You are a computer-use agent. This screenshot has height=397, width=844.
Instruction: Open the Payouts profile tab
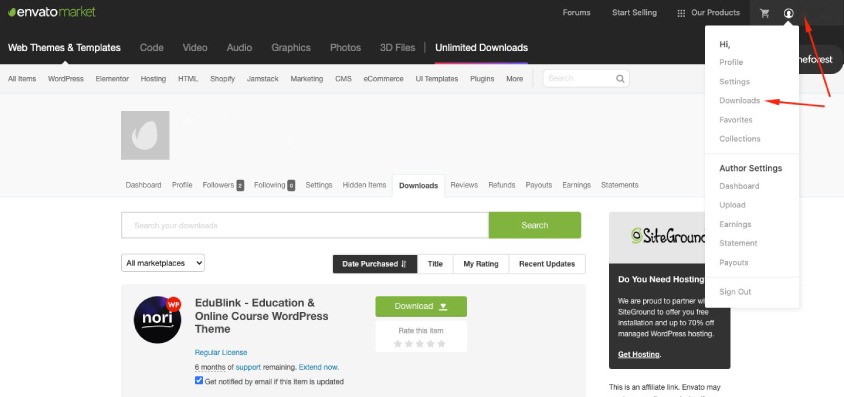[539, 185]
